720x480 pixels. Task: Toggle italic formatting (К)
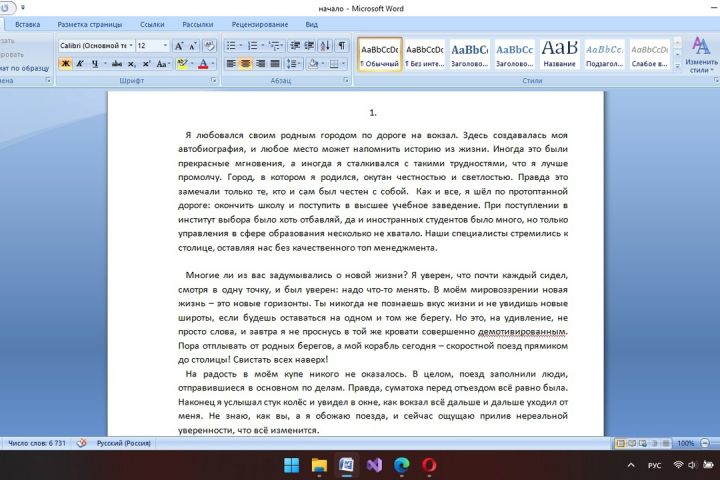(x=80, y=64)
